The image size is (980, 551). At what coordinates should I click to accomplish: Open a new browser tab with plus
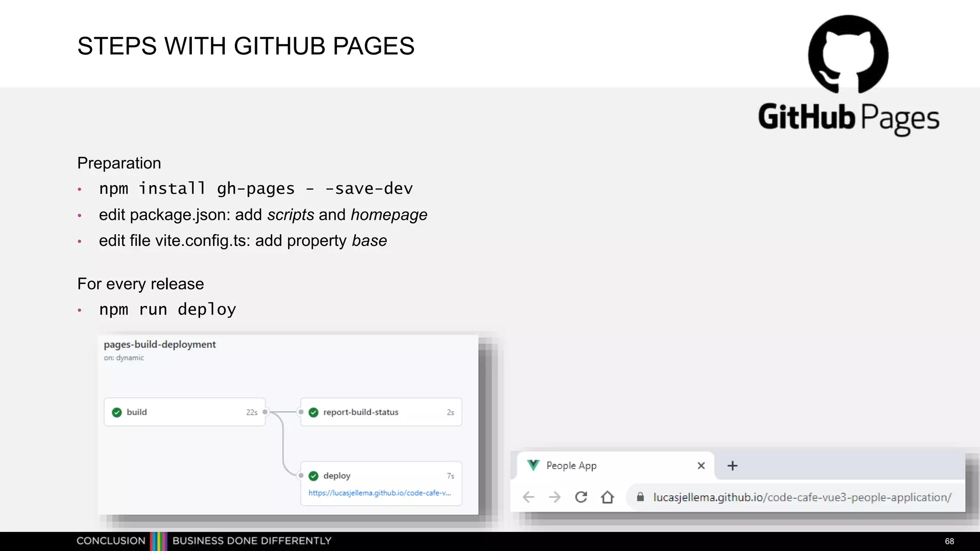[732, 465]
